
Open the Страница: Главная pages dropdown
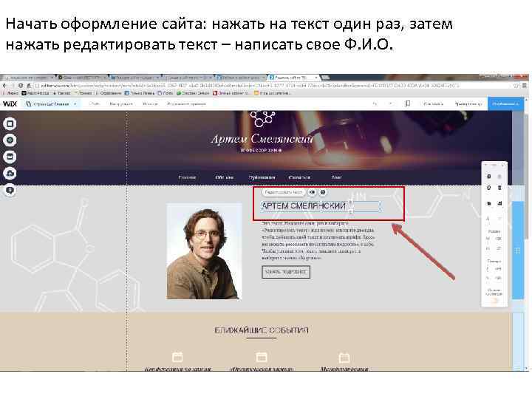(x=51, y=104)
